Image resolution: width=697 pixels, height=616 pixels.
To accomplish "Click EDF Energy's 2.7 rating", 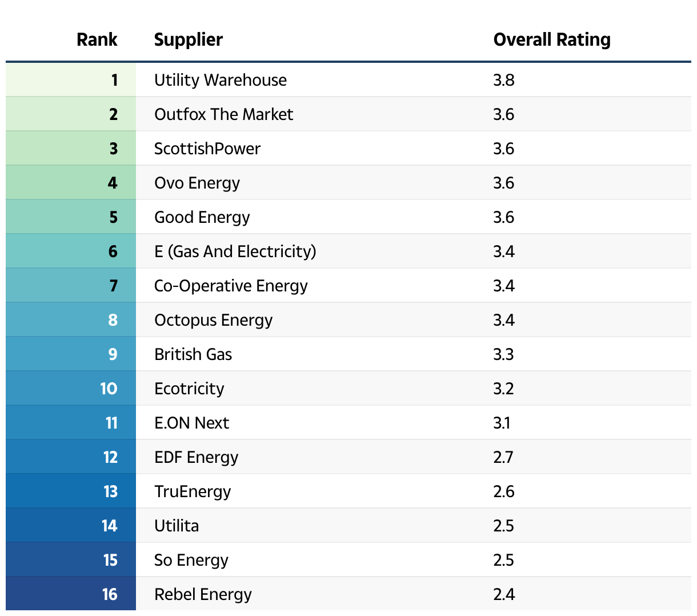I will tap(503, 457).
